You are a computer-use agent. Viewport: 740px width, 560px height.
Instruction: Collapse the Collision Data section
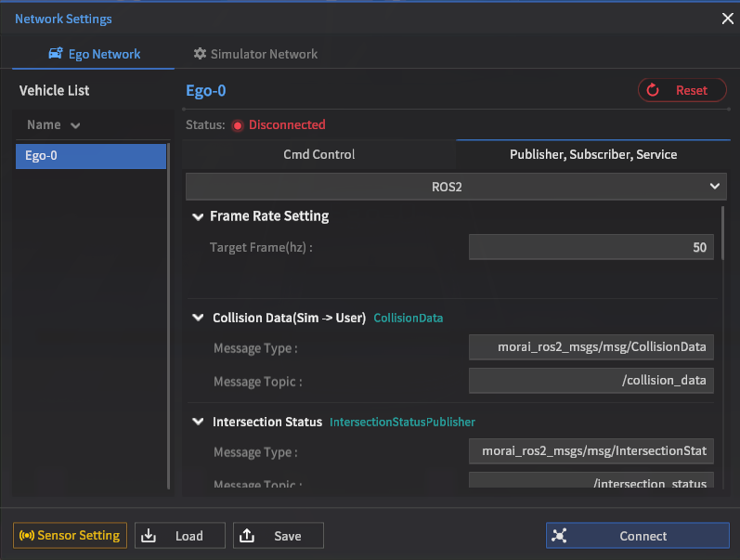pos(197,318)
